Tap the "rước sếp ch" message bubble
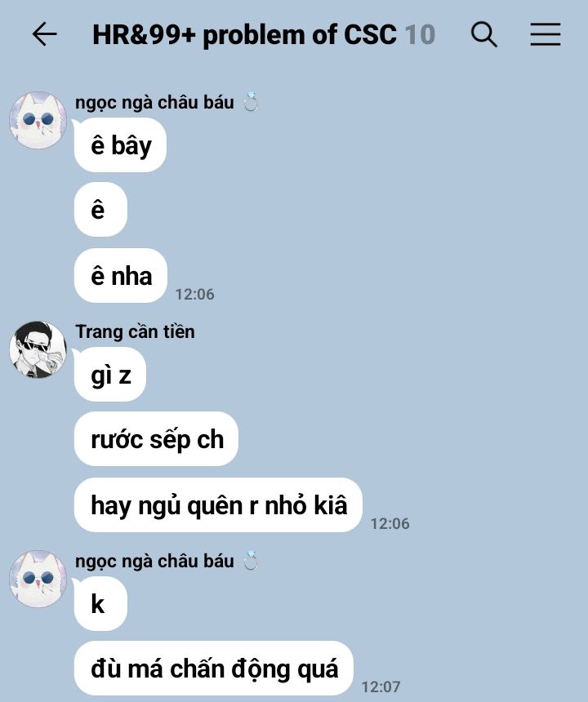588x702 pixels. [x=156, y=439]
